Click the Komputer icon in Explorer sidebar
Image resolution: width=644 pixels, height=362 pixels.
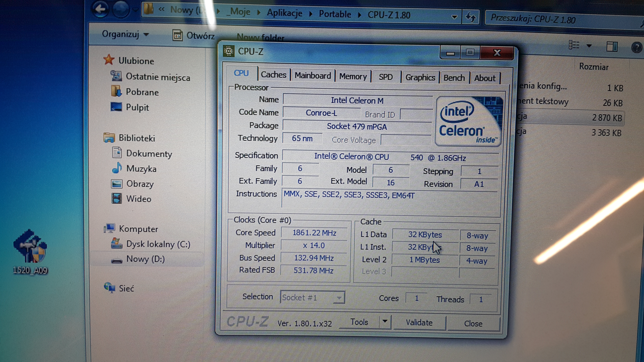point(109,228)
